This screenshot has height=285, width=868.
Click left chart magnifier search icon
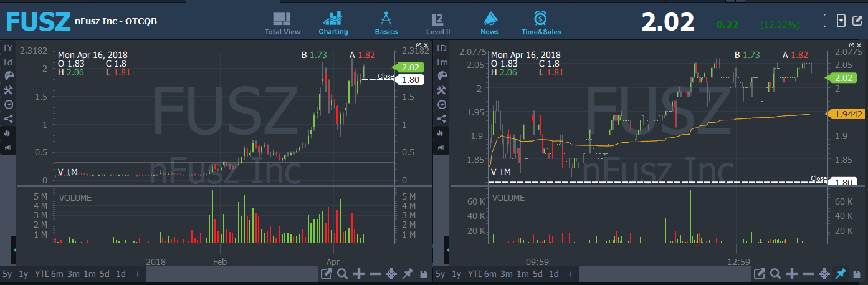pyautogui.click(x=342, y=274)
